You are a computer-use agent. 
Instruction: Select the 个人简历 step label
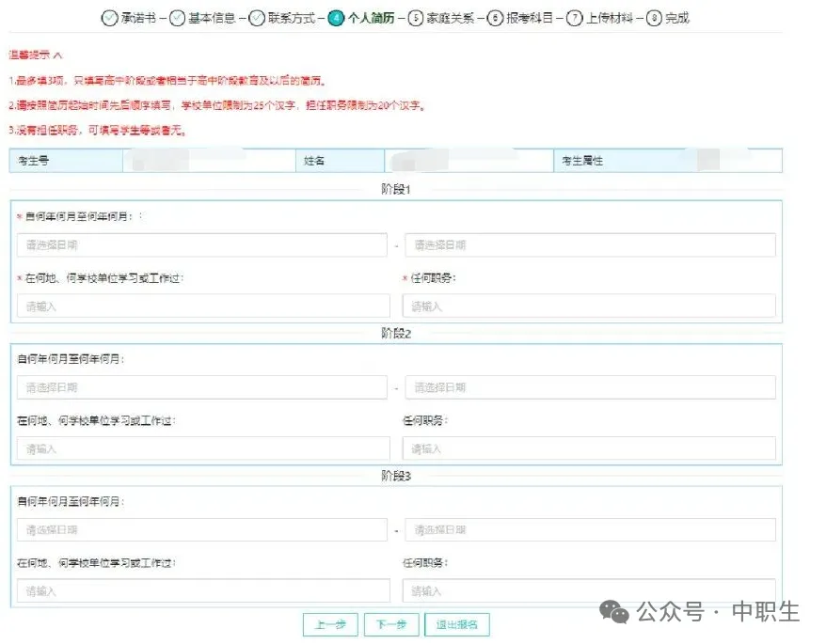coord(371,19)
